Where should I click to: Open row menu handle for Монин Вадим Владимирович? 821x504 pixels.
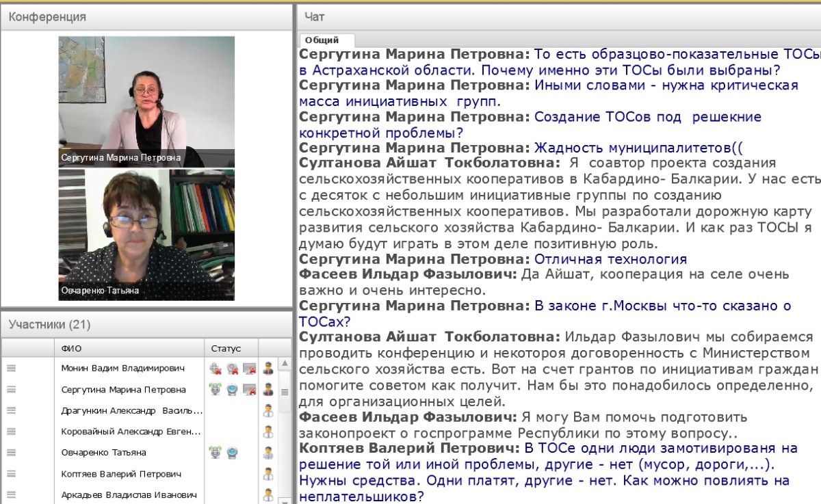click(11, 368)
